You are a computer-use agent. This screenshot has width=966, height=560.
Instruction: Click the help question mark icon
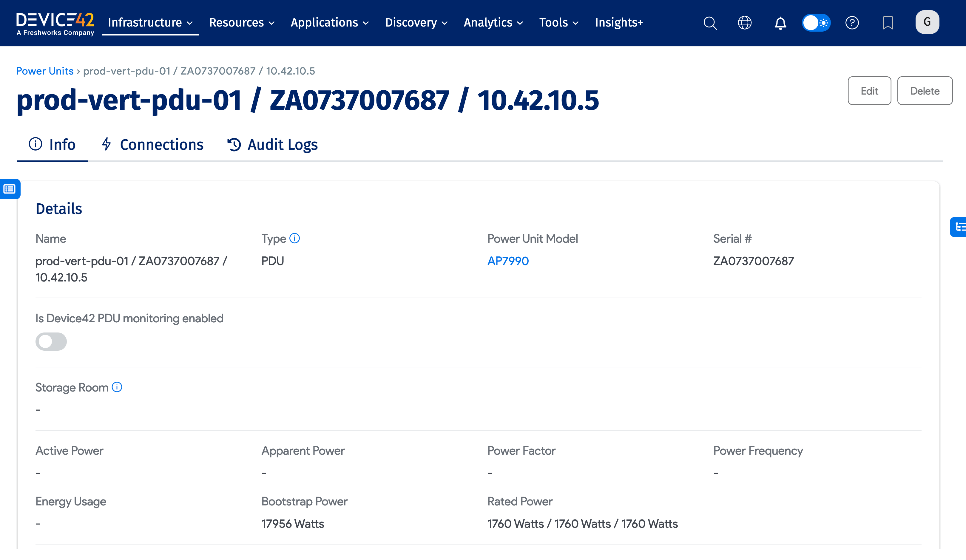[x=852, y=23]
